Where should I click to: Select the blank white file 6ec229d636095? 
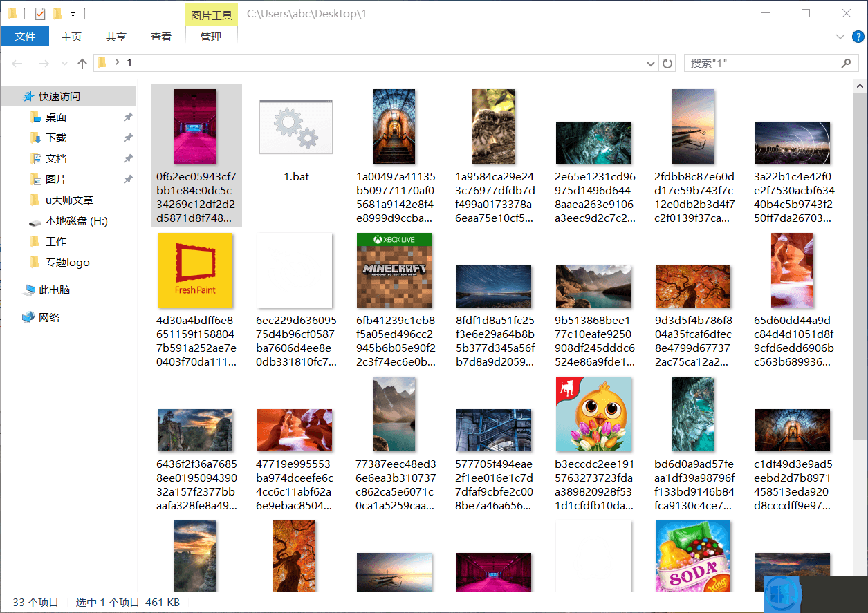point(295,270)
